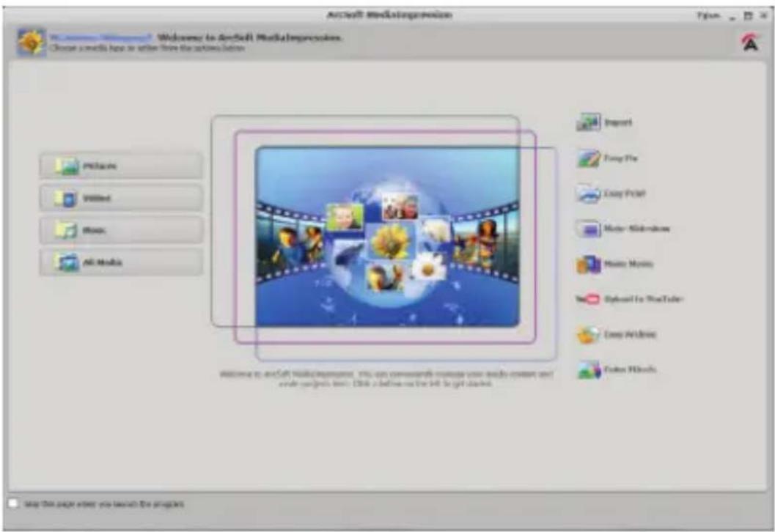Open the Make Movie tool
The height and width of the screenshot is (532, 775).
[614, 265]
